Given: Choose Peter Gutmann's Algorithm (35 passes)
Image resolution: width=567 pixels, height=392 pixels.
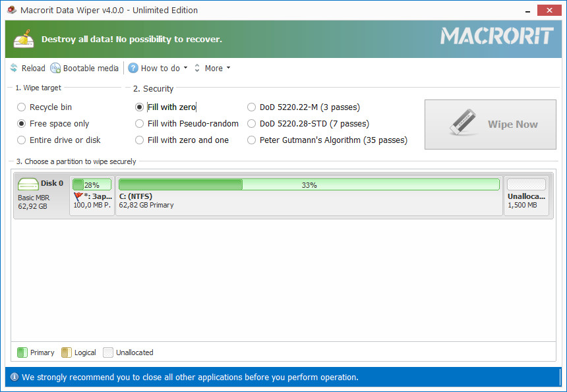Looking at the screenshot, I should [x=327, y=140].
